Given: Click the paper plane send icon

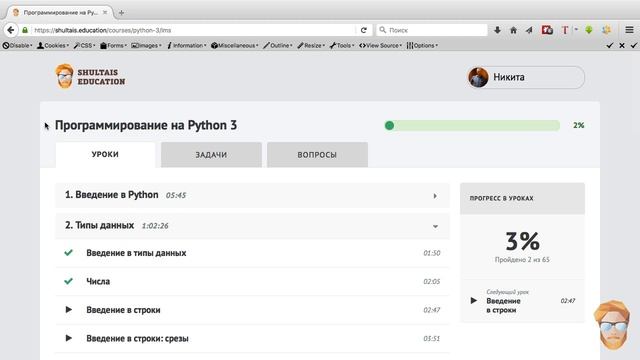Looking at the screenshot, I should (x=529, y=30).
